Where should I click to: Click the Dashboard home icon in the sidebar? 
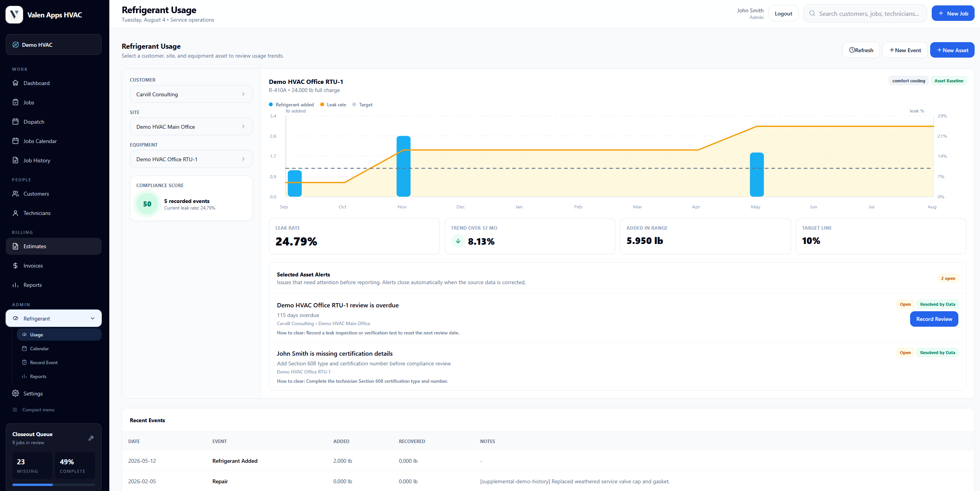15,83
